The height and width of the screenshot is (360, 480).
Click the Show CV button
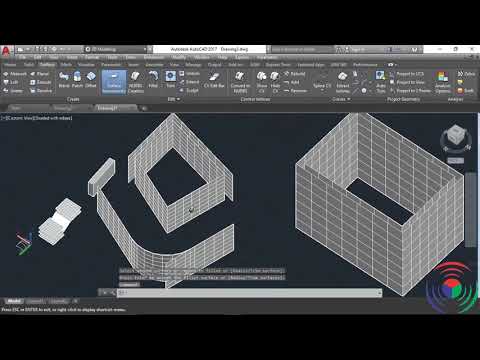262,82
